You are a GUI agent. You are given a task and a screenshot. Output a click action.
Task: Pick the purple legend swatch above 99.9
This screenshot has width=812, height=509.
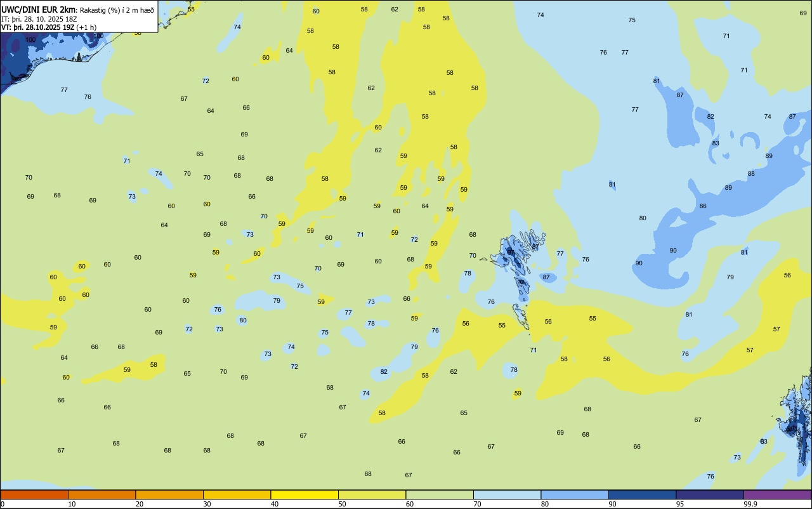point(777,494)
